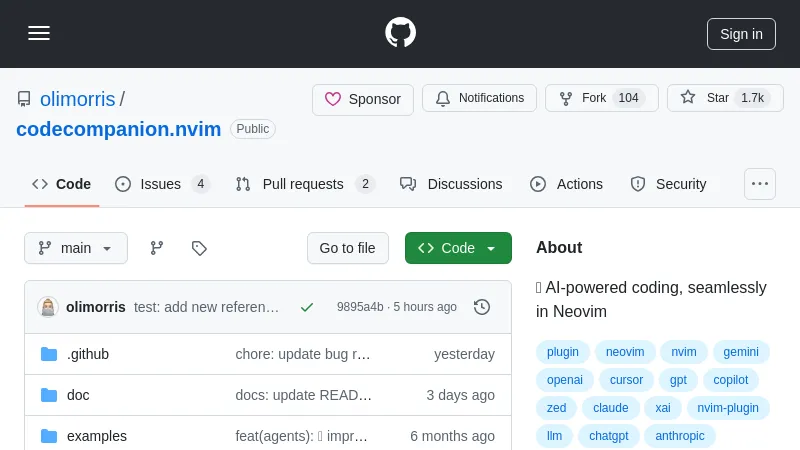Expand the green Code dropdown
The height and width of the screenshot is (450, 800).
[458, 248]
